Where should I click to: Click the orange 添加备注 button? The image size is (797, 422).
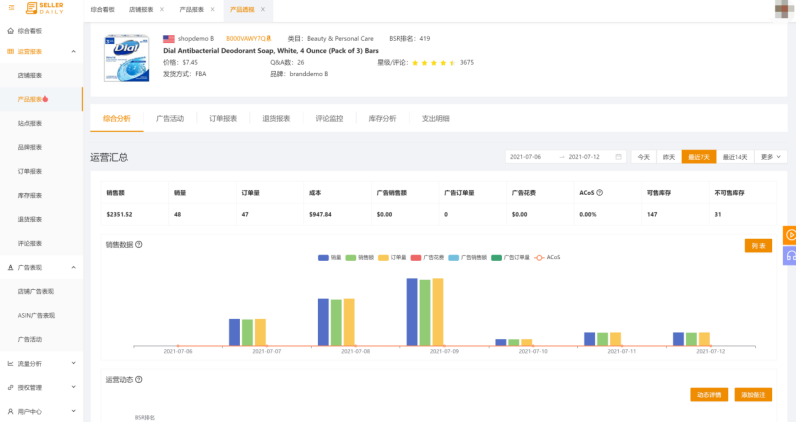(753, 395)
